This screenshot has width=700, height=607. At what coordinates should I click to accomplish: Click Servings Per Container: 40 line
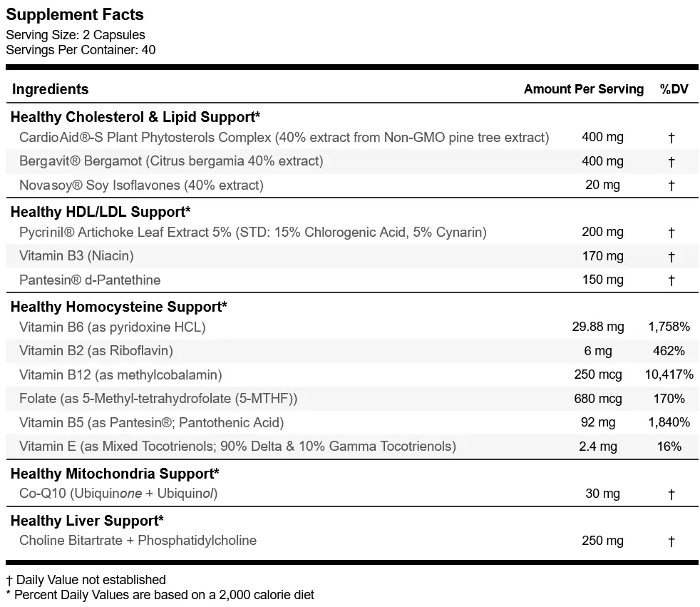coord(81,50)
